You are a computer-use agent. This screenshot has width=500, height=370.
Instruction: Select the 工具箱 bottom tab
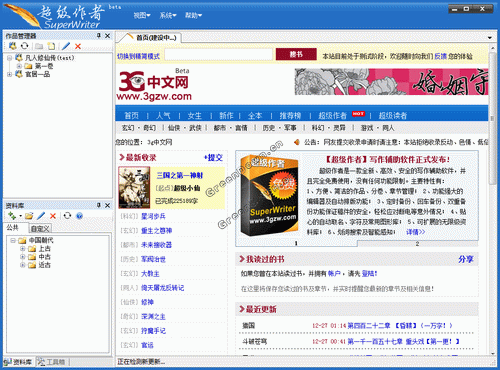coord(52,362)
